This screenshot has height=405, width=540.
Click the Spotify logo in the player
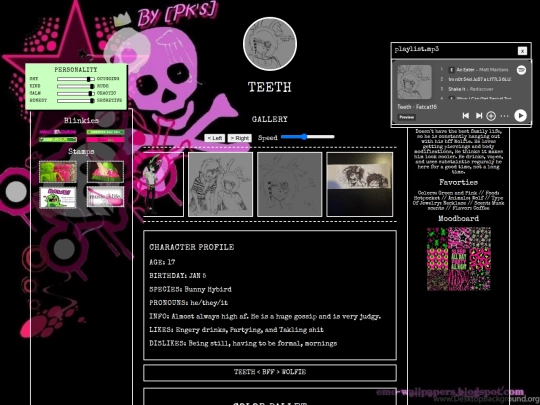point(521,70)
